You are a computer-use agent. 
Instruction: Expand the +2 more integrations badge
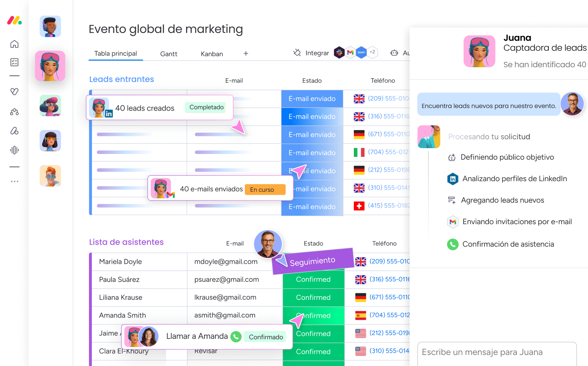[373, 52]
